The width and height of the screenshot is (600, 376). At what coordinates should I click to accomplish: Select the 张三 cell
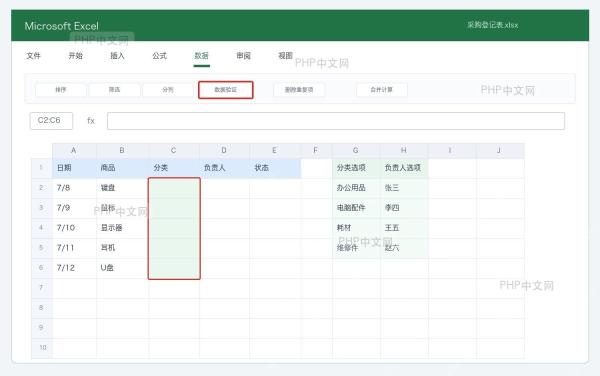[x=404, y=188]
